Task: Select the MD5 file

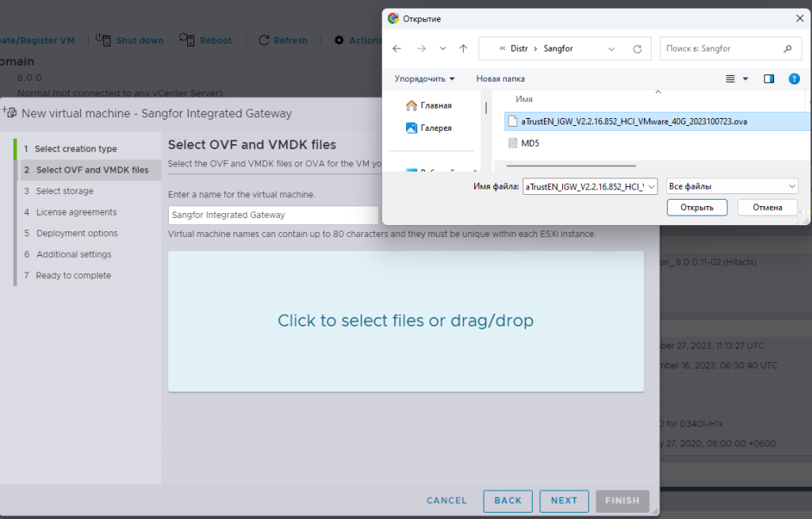Action: tap(523, 143)
